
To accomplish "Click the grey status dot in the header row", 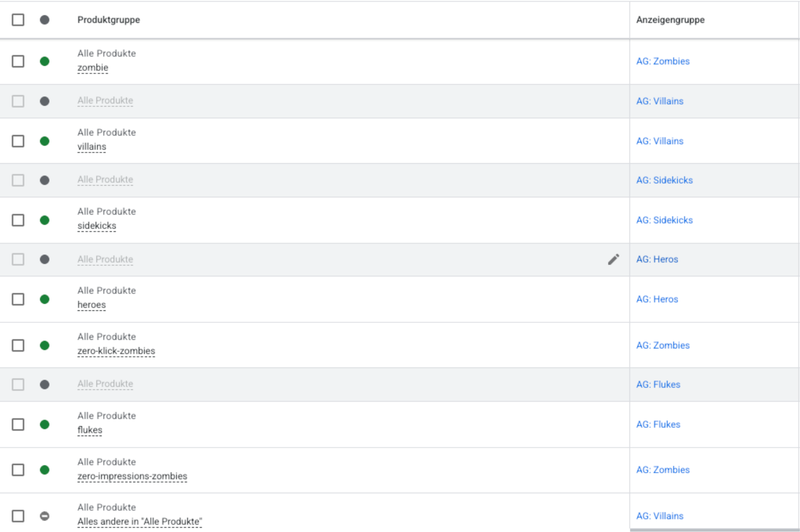I will tap(44, 19).
